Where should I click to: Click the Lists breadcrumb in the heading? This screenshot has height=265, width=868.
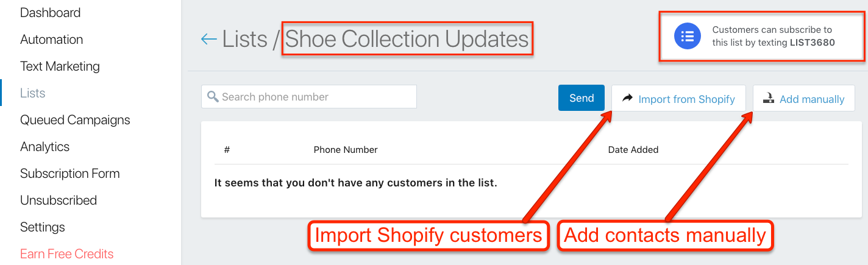(244, 40)
